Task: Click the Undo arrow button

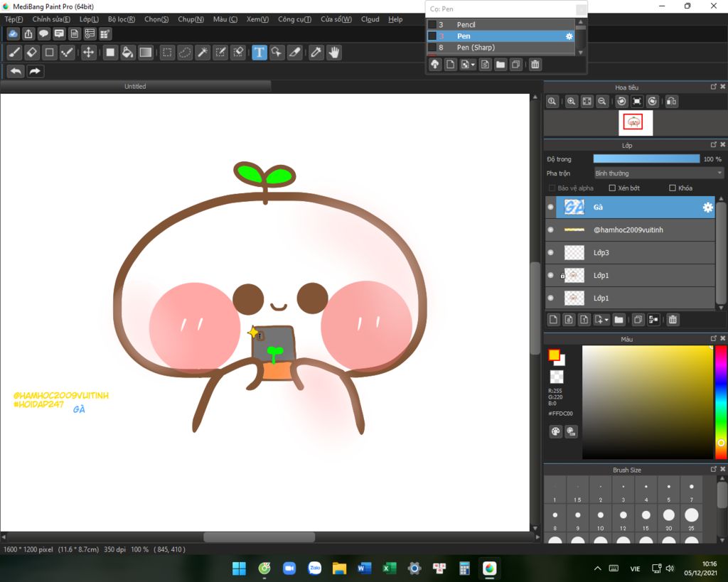Action: pyautogui.click(x=16, y=72)
